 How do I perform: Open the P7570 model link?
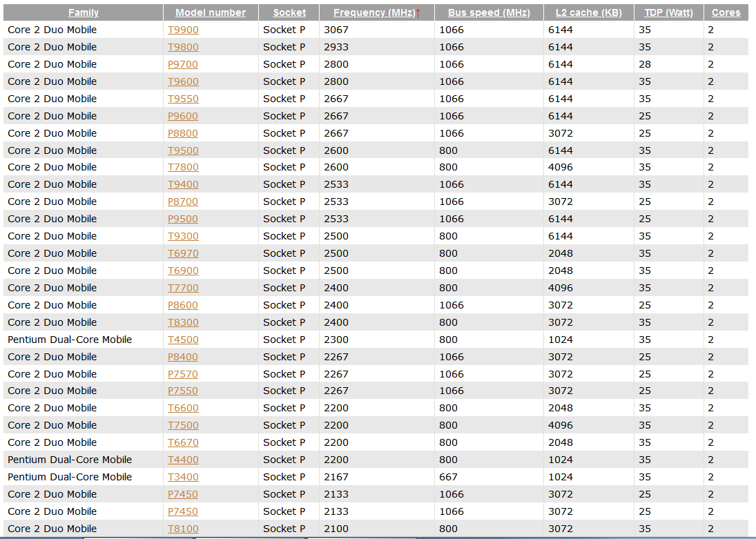tap(183, 375)
